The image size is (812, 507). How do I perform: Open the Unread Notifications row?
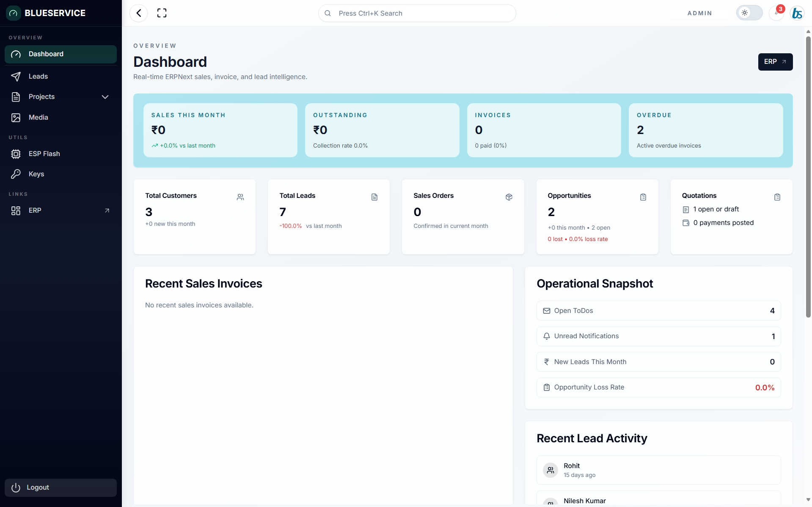(x=658, y=336)
